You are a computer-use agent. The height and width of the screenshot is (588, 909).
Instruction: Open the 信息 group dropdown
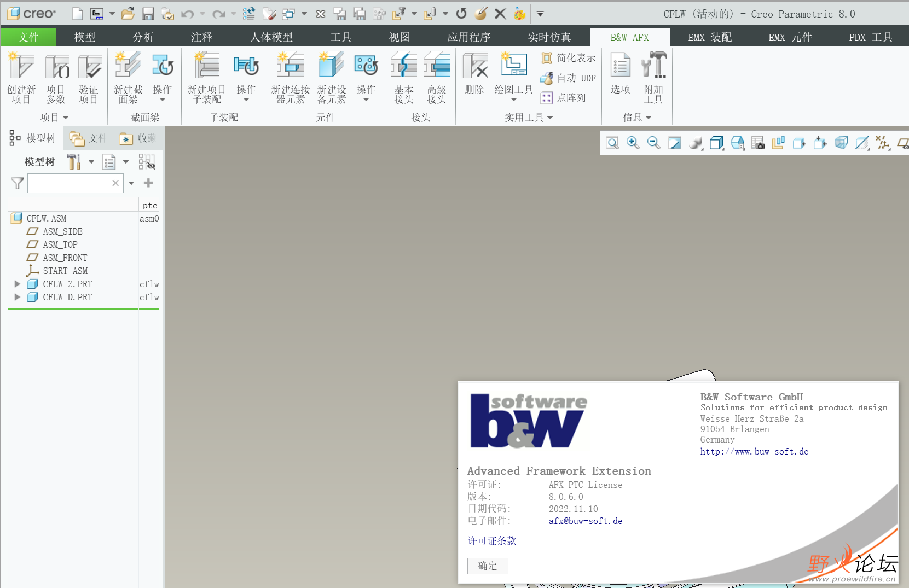click(637, 118)
